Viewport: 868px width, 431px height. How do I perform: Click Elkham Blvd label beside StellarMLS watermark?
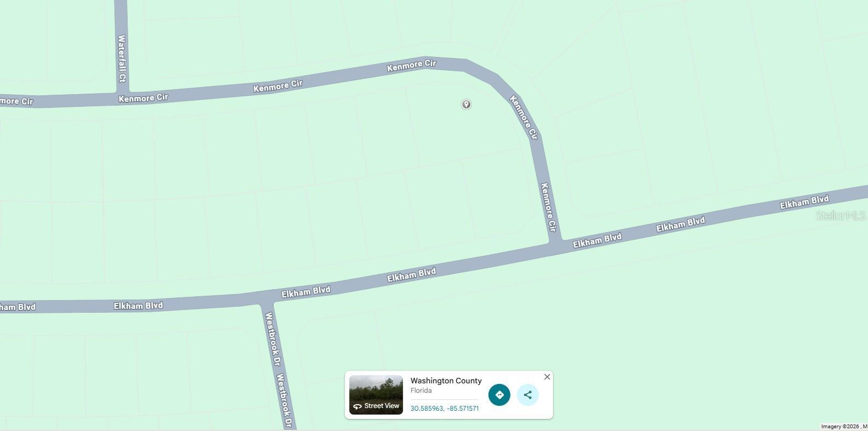[804, 202]
